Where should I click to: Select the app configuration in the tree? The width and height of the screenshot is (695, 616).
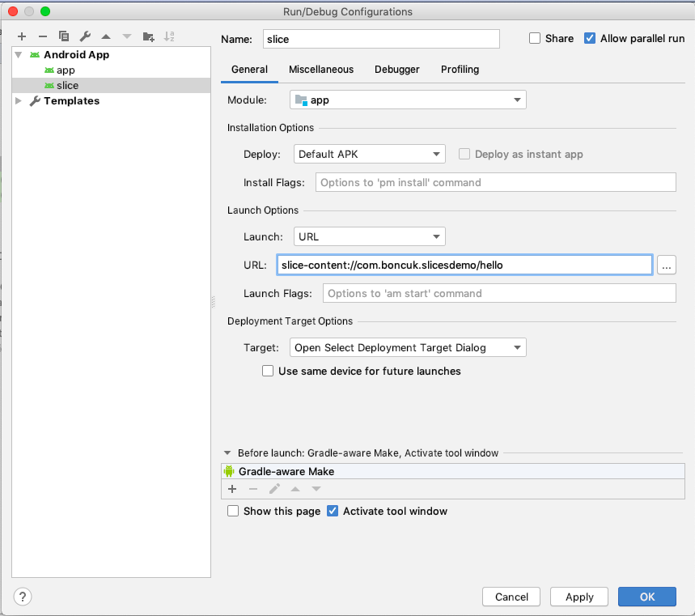point(66,70)
